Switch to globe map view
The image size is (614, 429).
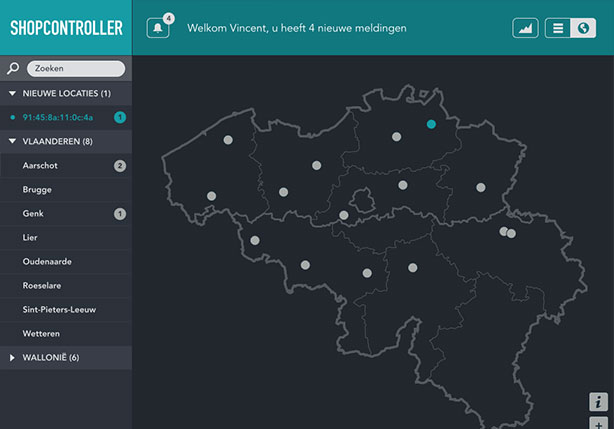pyautogui.click(x=583, y=28)
